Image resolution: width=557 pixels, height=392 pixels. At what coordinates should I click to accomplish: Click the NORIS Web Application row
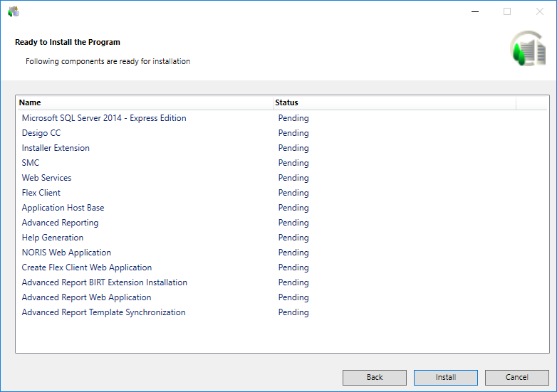[66, 253]
